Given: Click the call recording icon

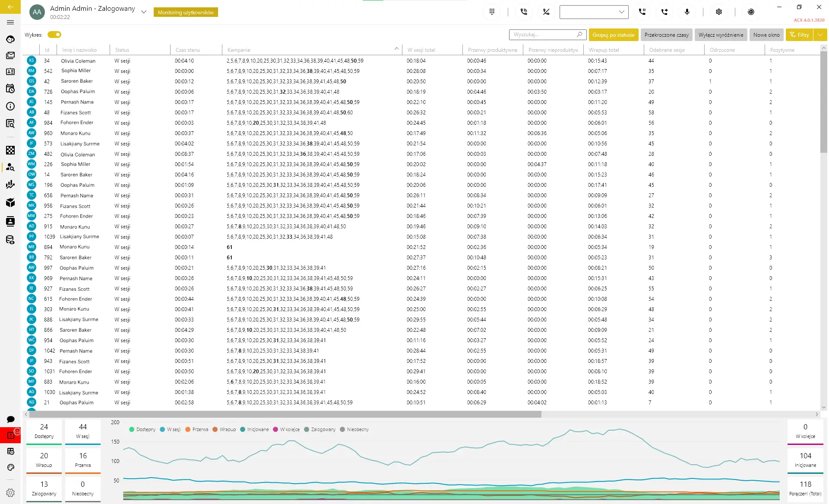Looking at the screenshot, I should click(x=751, y=12).
